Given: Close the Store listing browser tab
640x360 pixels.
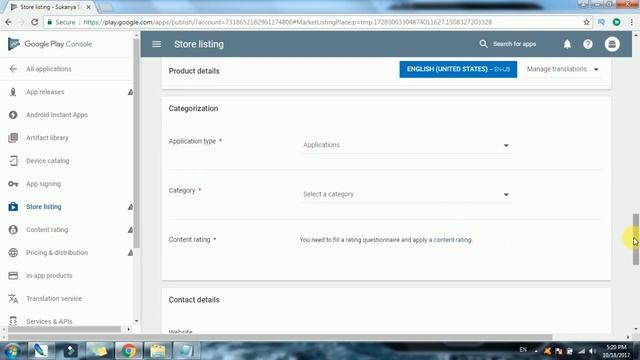Looking at the screenshot, I should (x=89, y=7).
